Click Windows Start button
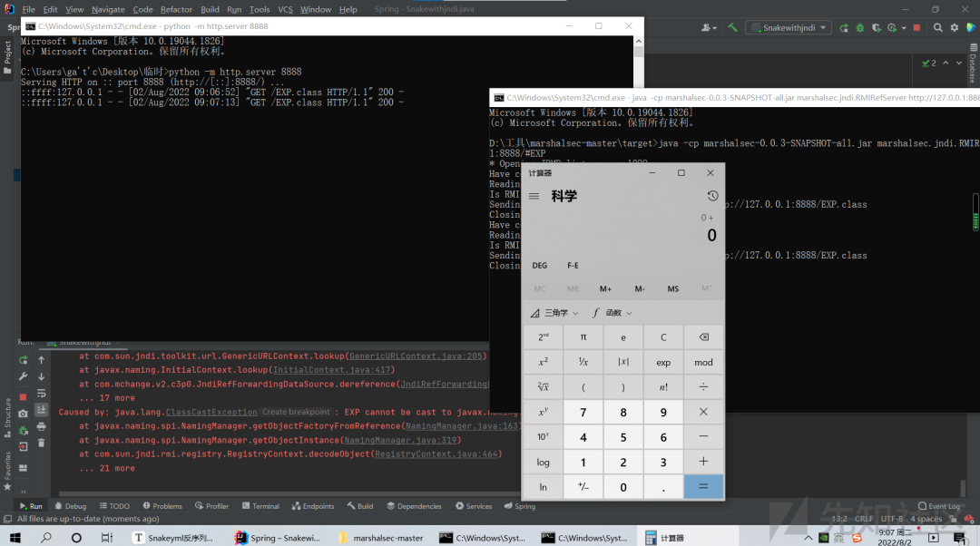This screenshot has height=546, width=980. (15, 537)
